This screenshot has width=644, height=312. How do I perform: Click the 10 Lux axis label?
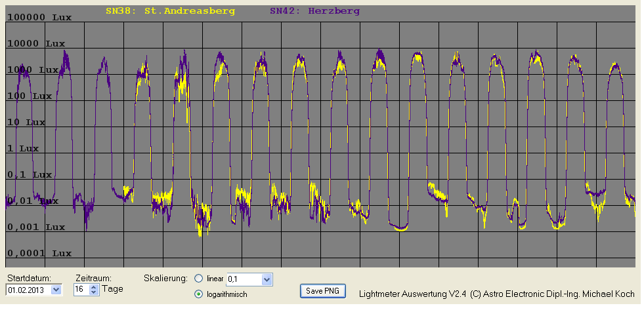click(x=26, y=123)
